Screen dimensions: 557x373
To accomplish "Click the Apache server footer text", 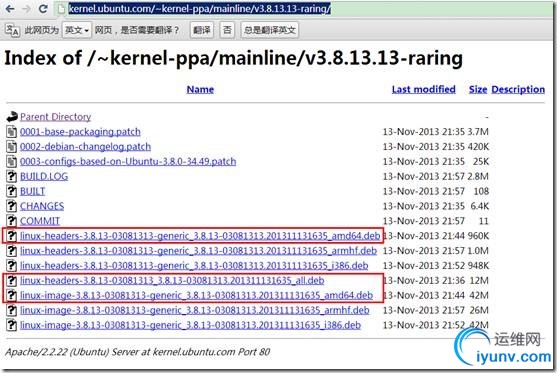I will [x=137, y=352].
